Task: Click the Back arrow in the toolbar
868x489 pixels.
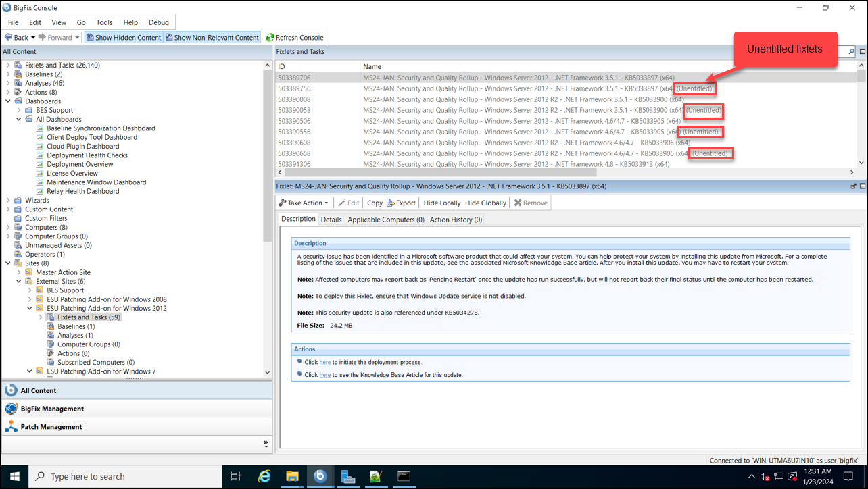Action: [x=9, y=38]
